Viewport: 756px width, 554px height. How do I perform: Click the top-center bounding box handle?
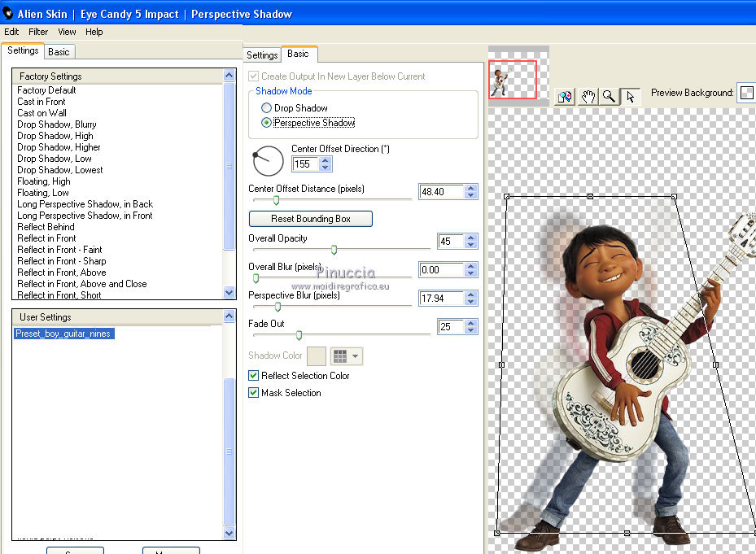pyautogui.click(x=590, y=197)
